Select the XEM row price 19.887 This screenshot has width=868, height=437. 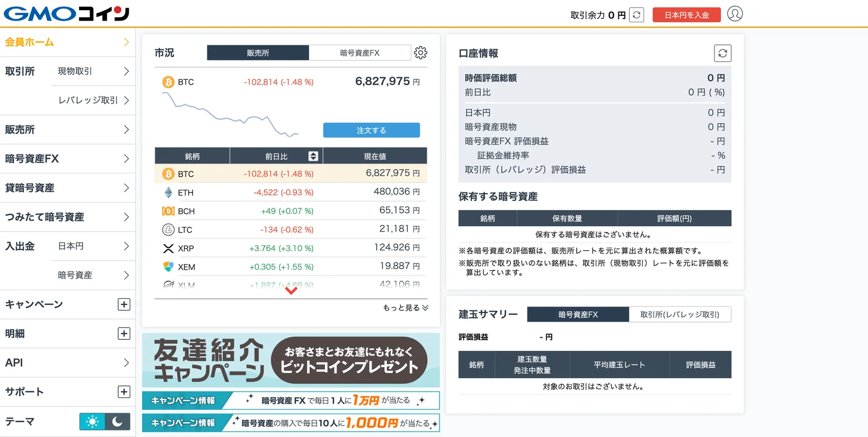click(x=399, y=266)
